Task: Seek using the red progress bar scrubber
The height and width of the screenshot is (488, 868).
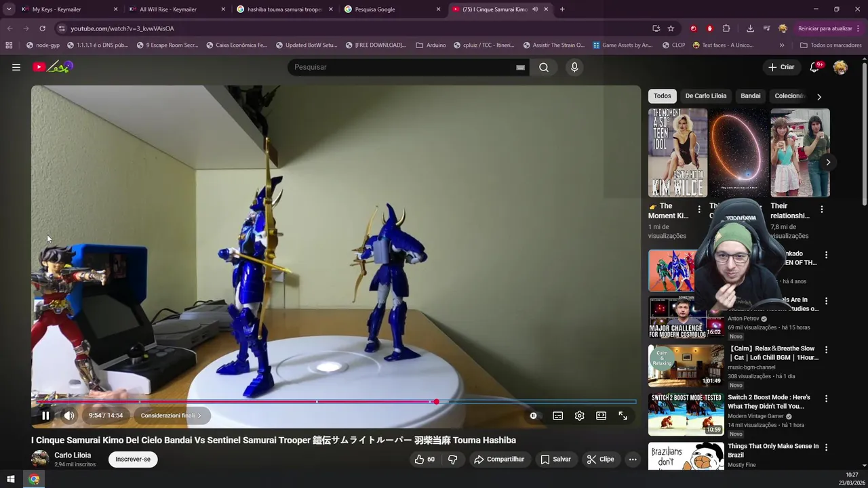Action: [x=436, y=402]
